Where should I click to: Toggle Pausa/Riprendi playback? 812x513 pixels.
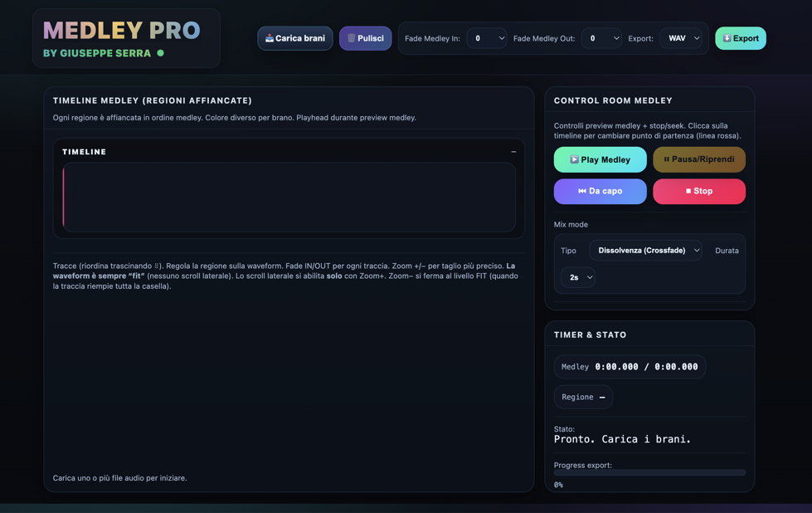pyautogui.click(x=699, y=159)
